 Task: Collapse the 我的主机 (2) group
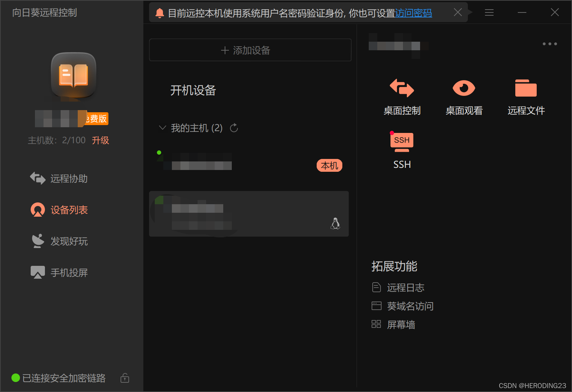tap(163, 128)
